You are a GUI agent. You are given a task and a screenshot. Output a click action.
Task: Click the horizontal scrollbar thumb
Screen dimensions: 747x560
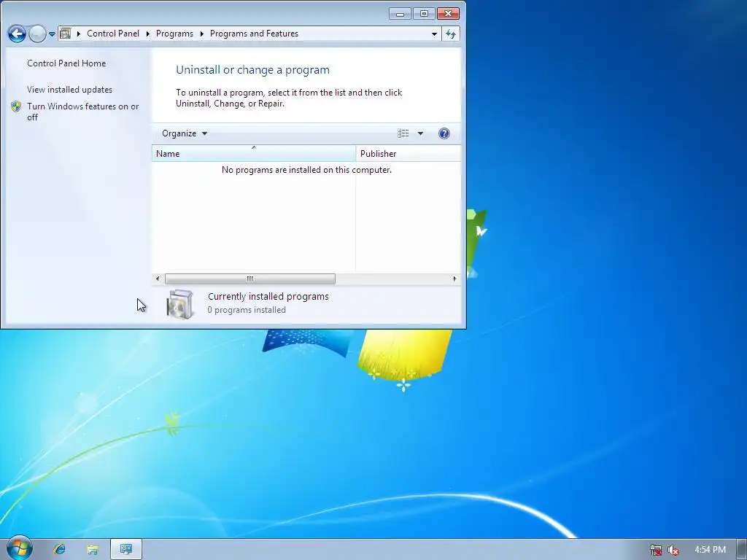(x=249, y=279)
